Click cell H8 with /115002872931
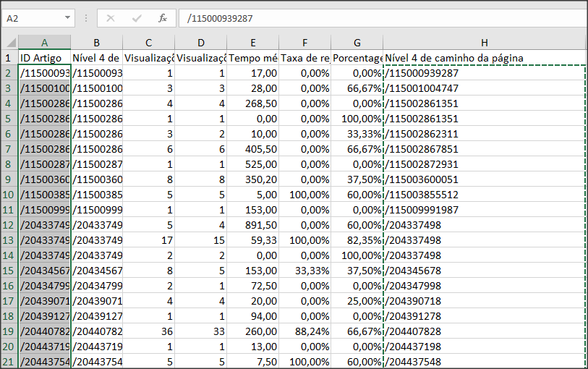Viewport: 588px width, 369px height. pyautogui.click(x=485, y=164)
